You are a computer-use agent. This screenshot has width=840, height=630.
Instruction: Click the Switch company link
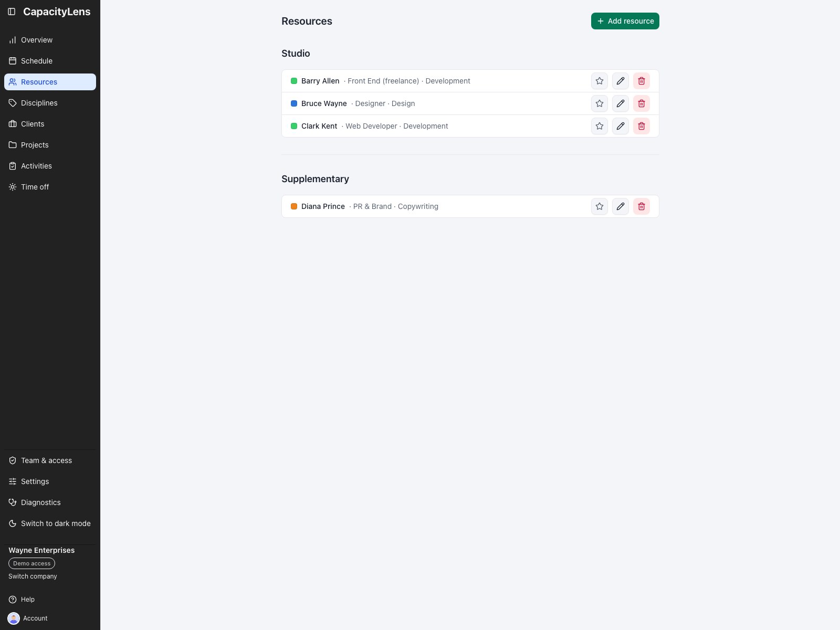[x=33, y=576]
